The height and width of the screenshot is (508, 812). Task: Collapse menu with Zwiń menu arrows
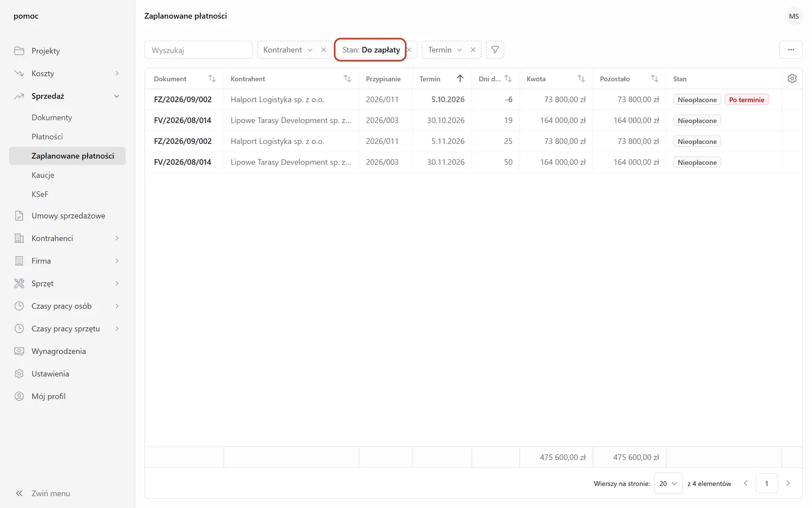pos(19,493)
